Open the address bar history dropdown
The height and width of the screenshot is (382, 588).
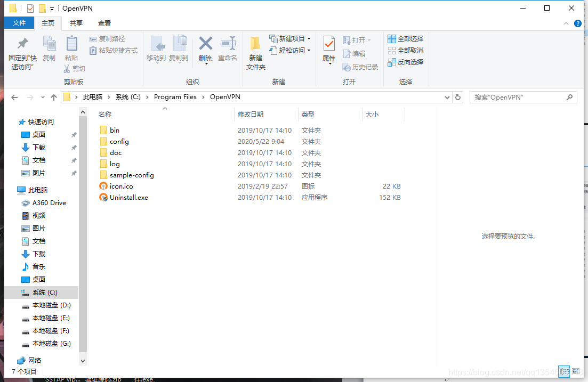point(447,97)
